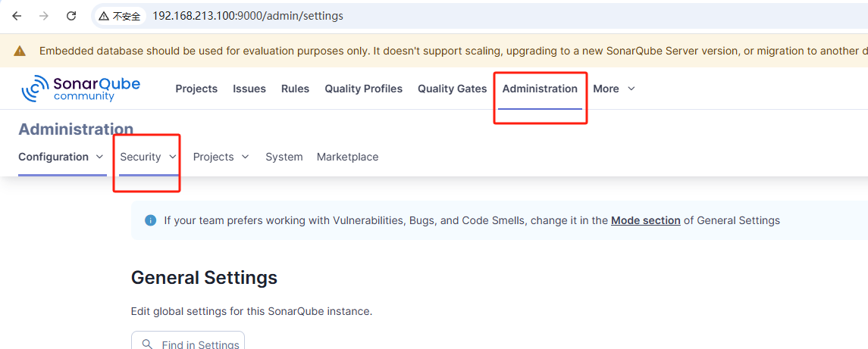Click the browser back arrow
Viewport: 868px width, 349px height.
tap(17, 16)
